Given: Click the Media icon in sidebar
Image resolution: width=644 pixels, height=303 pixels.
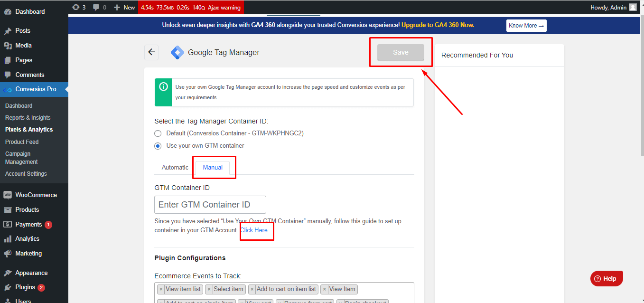Looking at the screenshot, I should 8,46.
